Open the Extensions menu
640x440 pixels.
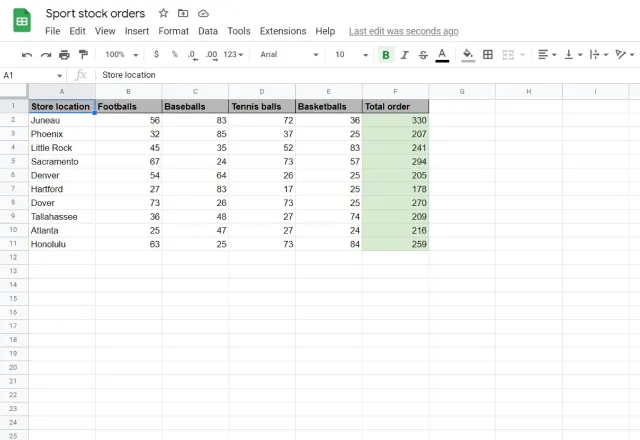point(283,31)
